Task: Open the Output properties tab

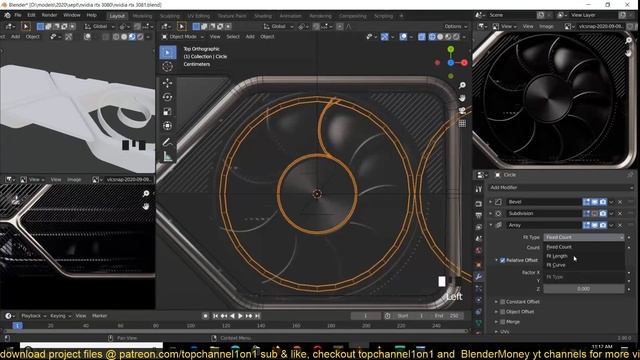Action: point(478,215)
